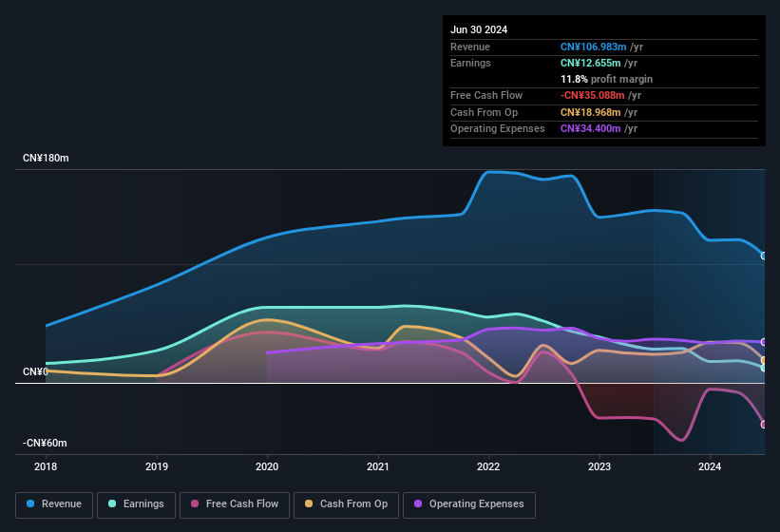Click the 2024 x-axis label

710,466
